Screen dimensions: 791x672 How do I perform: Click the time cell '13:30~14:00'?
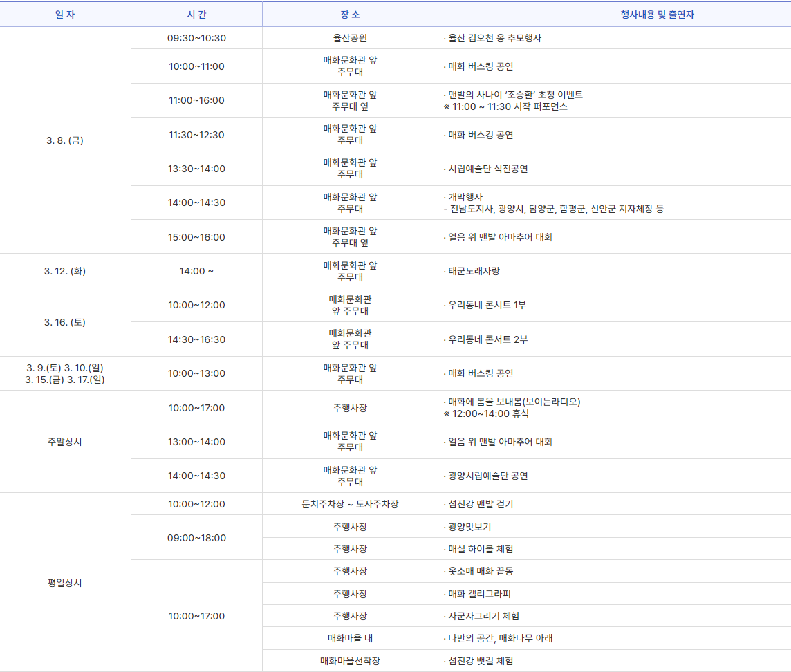click(197, 169)
